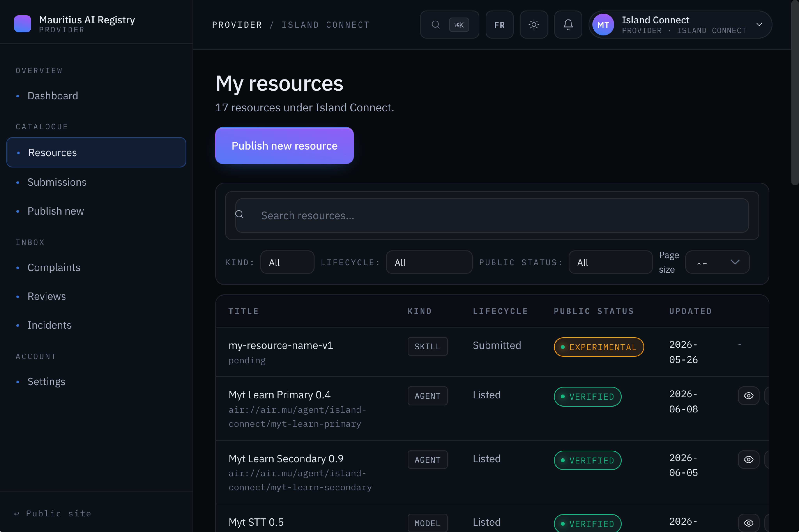Click the pending subtitle text
This screenshot has width=799, height=532.
tap(247, 360)
